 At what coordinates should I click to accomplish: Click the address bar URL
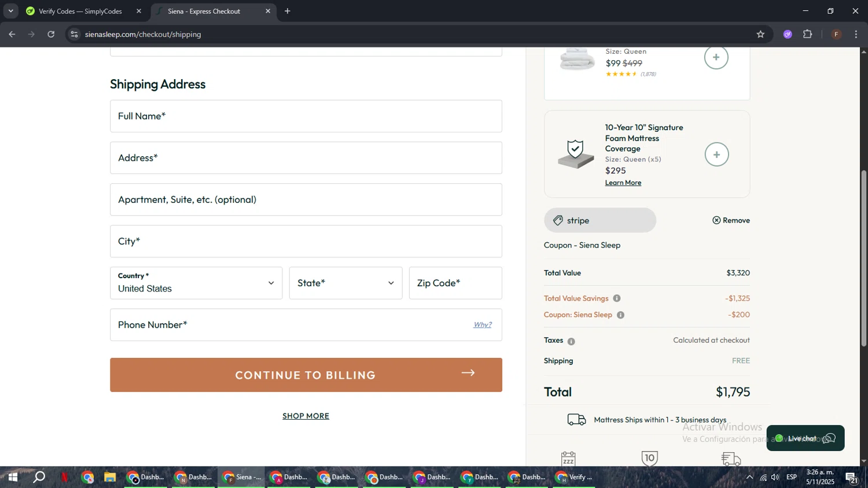click(143, 34)
